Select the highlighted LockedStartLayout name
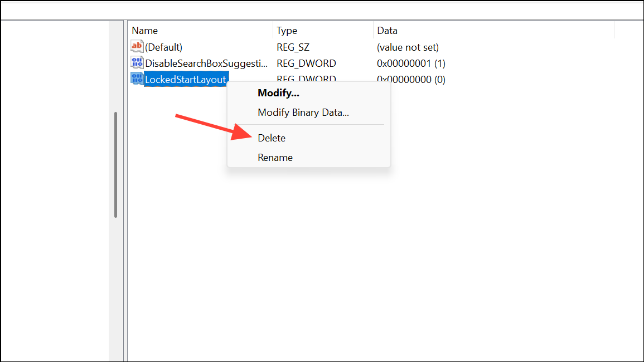Screen dimensions: 644x362 [x=186, y=79]
